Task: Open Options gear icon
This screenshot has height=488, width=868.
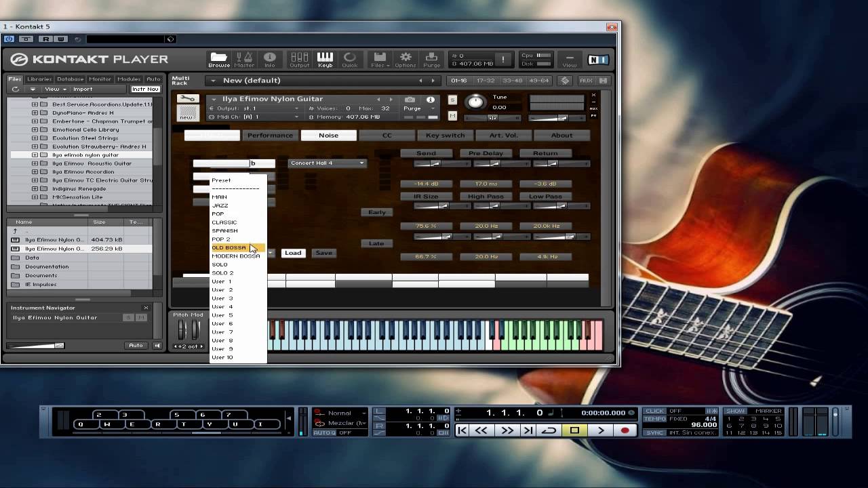Action: coord(406,59)
